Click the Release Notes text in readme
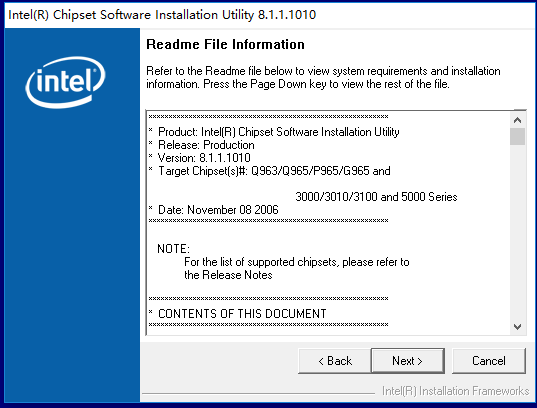The height and width of the screenshot is (408, 537). point(237,275)
